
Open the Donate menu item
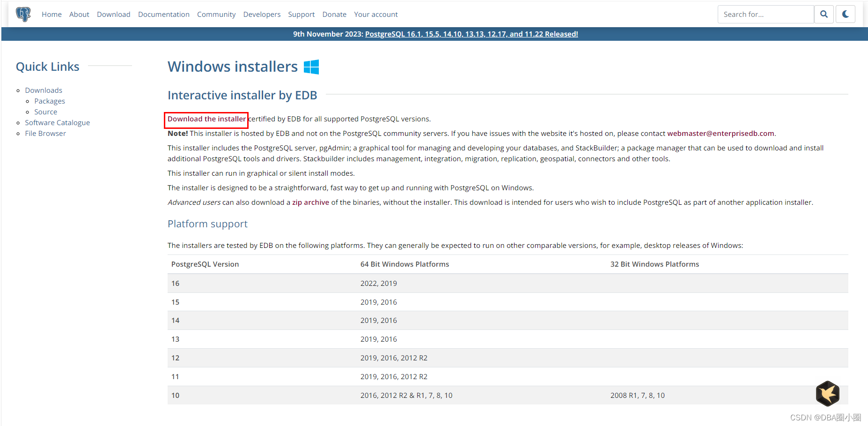tap(334, 15)
